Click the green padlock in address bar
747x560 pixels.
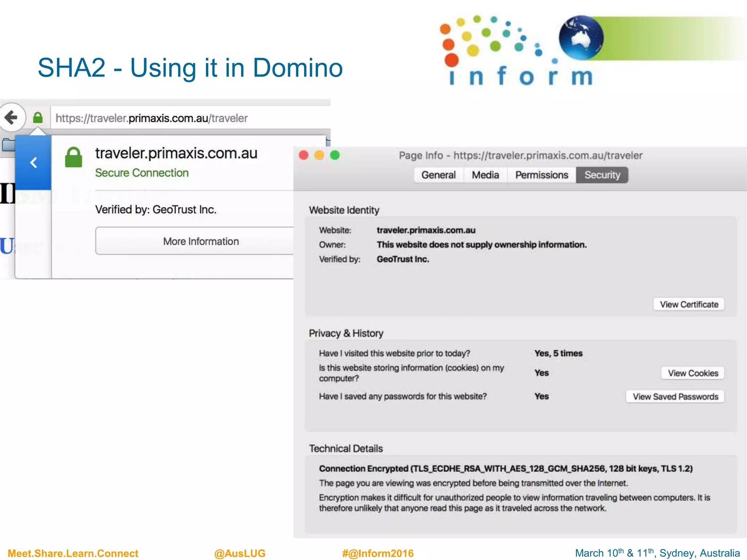[x=38, y=118]
